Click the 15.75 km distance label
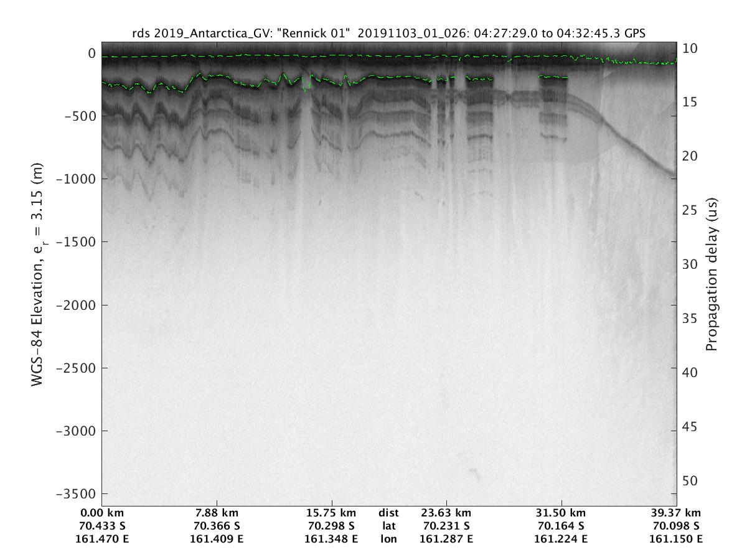The width and height of the screenshot is (747, 560). [331, 513]
